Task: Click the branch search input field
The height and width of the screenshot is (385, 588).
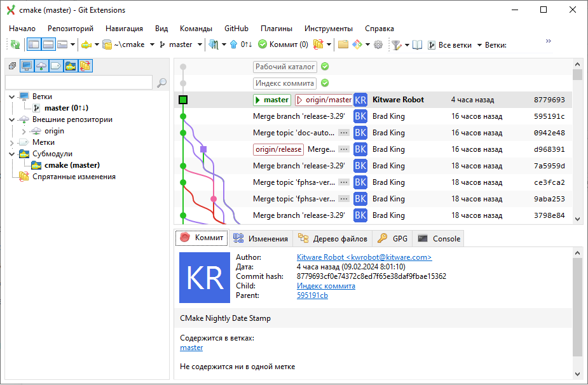Action: pos(78,83)
